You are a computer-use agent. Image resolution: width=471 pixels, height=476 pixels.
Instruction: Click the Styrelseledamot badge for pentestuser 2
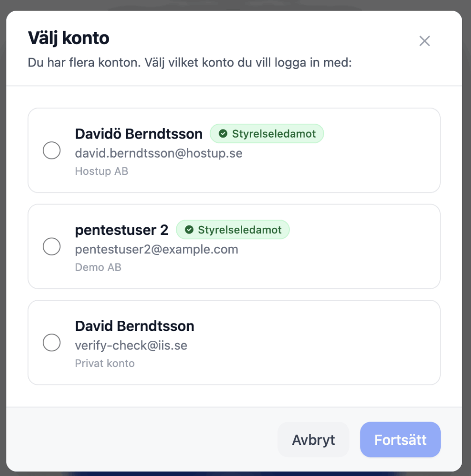(232, 230)
